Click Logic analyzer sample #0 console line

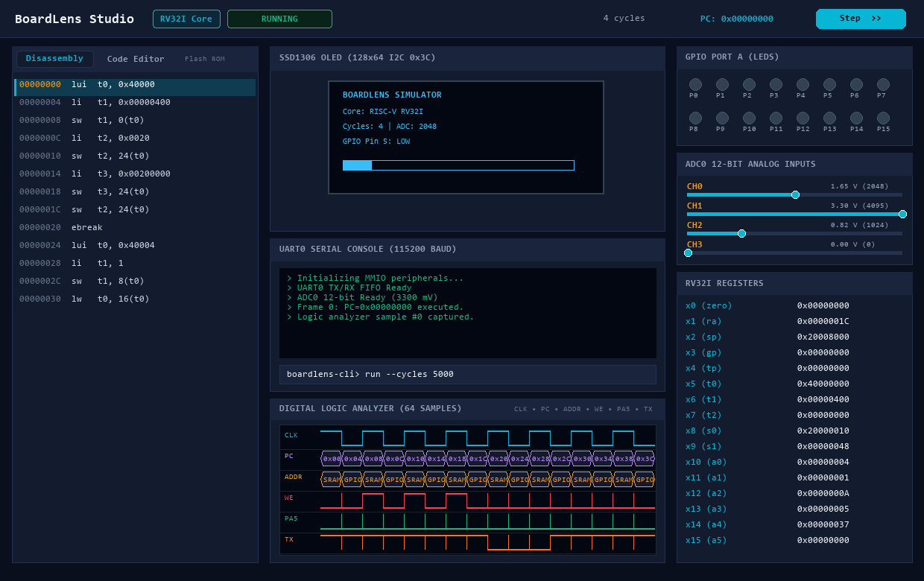coord(381,317)
